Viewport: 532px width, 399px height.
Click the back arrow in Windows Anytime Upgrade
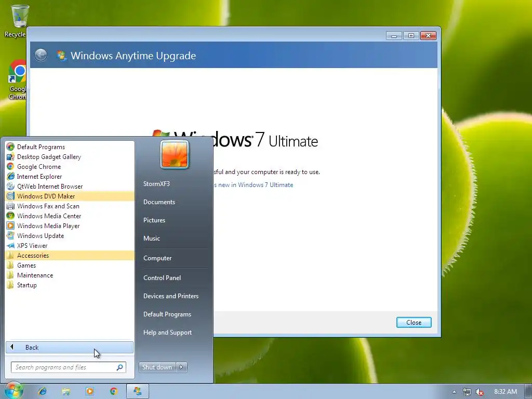click(41, 55)
